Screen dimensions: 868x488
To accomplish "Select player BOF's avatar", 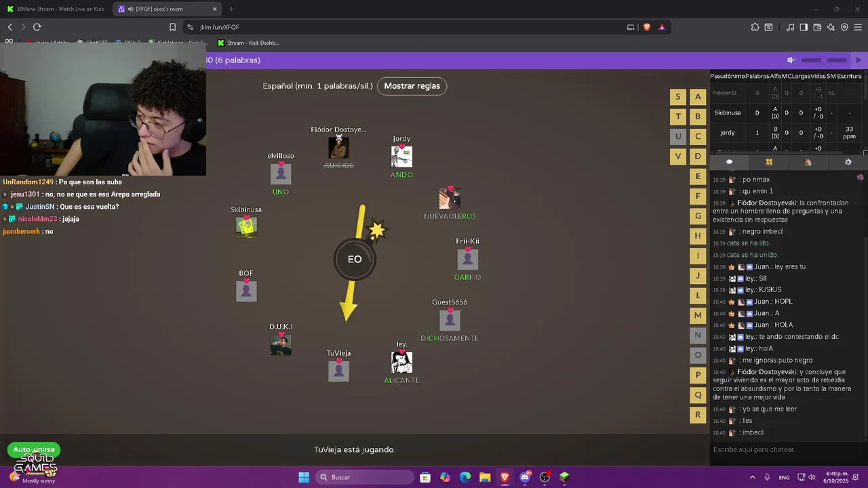I will pyautogui.click(x=246, y=291).
